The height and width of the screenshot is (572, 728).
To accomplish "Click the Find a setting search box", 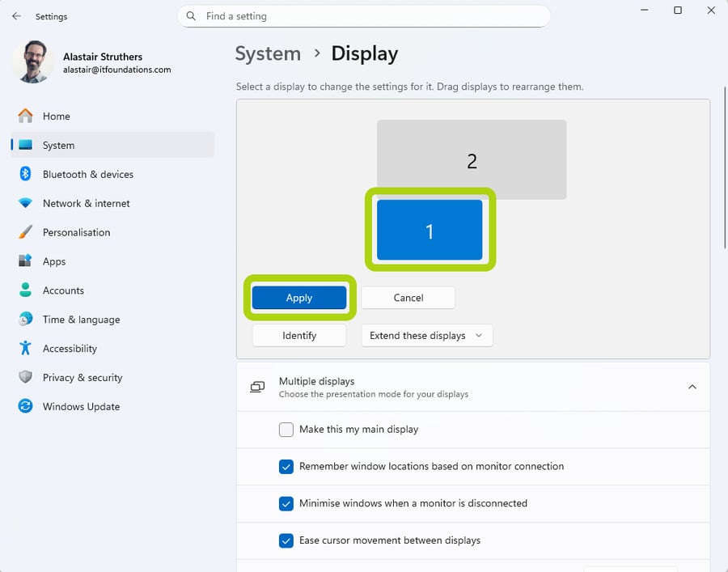I will (364, 15).
